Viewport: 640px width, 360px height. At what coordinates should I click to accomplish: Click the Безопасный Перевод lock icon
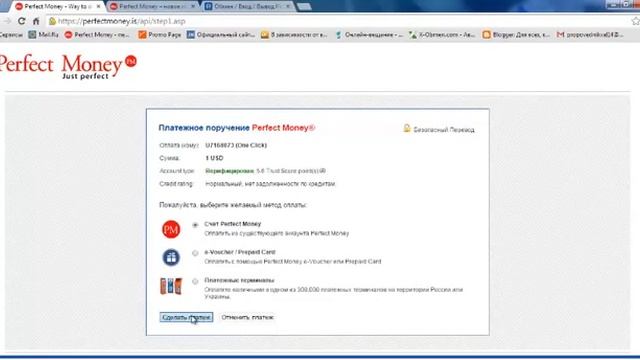(407, 129)
